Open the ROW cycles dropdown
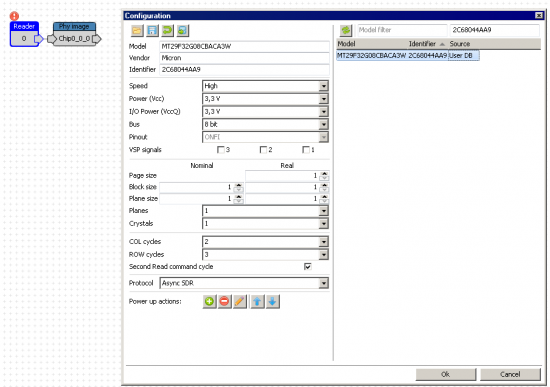Viewport: 550px width, 387px height. tap(324, 255)
